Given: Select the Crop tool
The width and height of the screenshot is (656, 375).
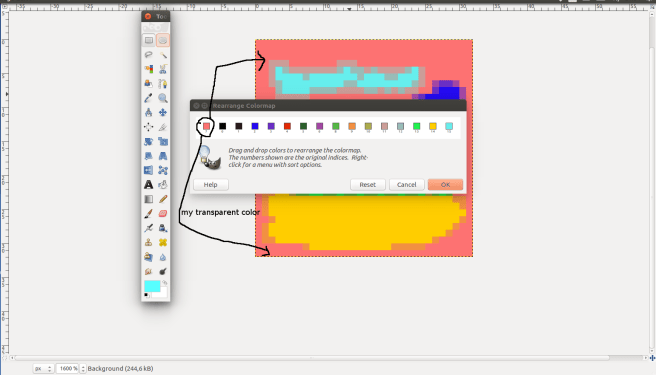Looking at the screenshot, I should click(x=163, y=127).
